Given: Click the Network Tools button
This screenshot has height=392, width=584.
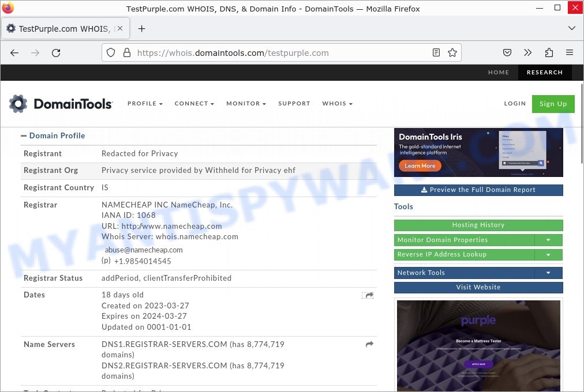Looking at the screenshot, I should pyautogui.click(x=464, y=273).
